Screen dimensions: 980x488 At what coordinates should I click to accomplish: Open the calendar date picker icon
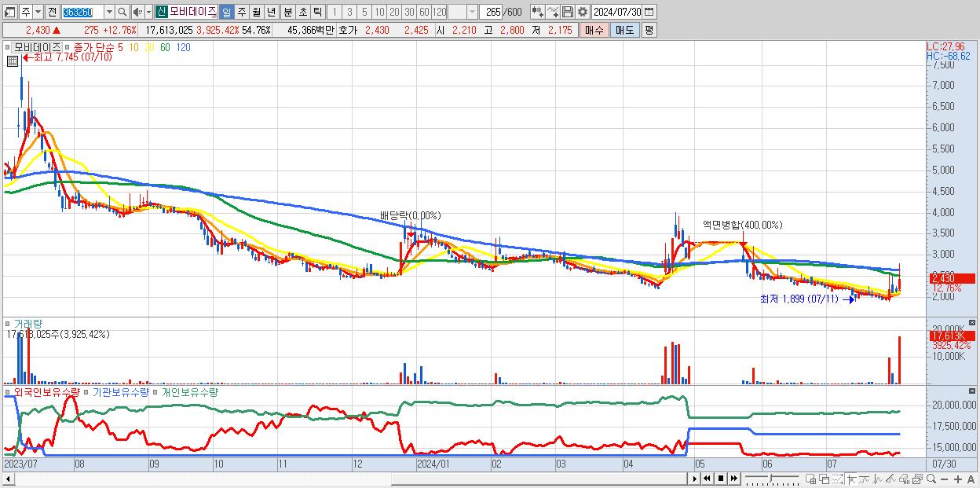649,12
